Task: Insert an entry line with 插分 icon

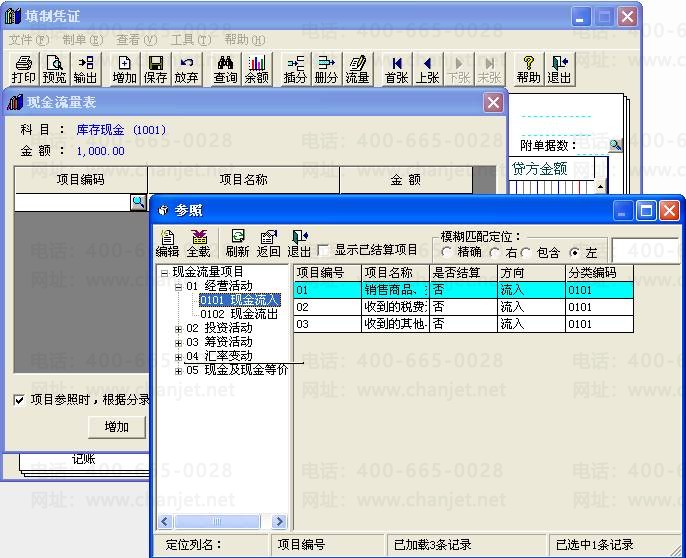Action: 295,69
